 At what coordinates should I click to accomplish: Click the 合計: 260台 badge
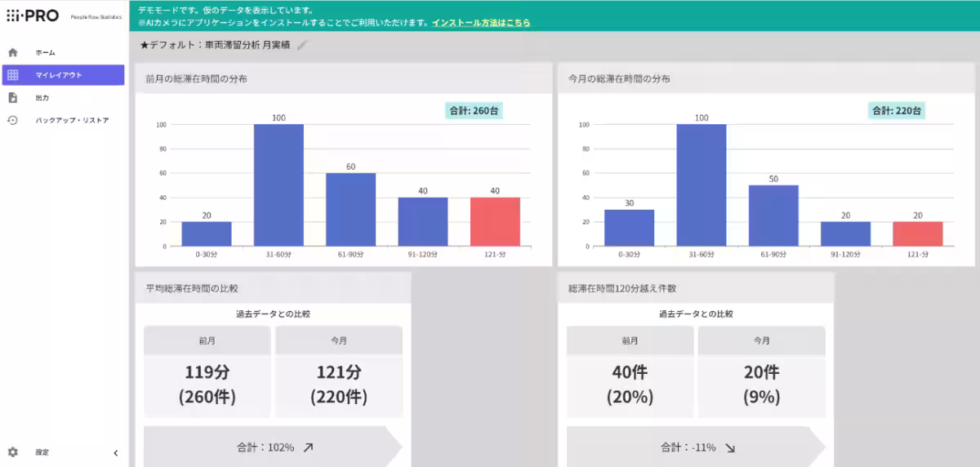point(474,110)
